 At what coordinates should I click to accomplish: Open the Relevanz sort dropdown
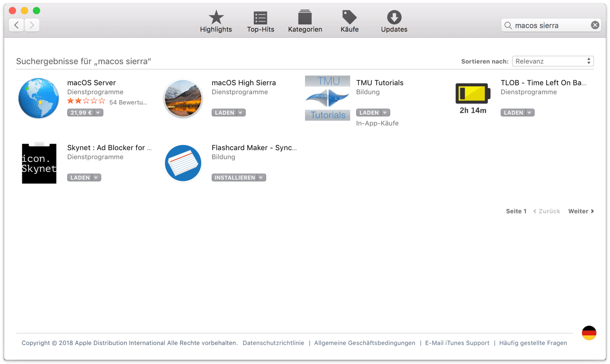[553, 61]
